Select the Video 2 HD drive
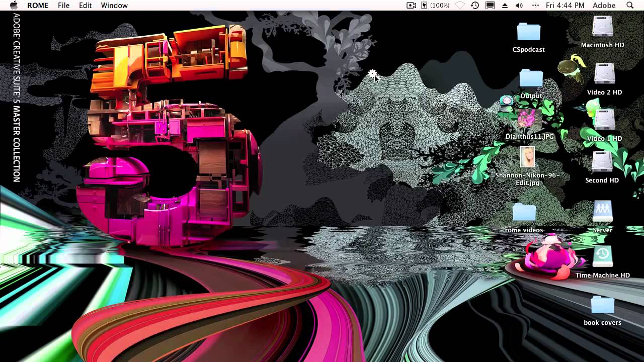This screenshot has width=644, height=362. click(604, 74)
